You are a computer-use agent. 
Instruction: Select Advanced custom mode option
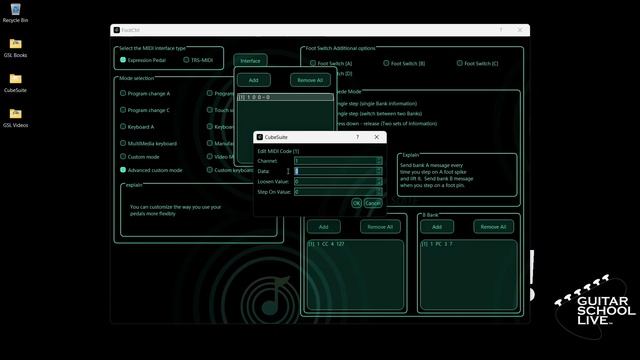[123, 170]
